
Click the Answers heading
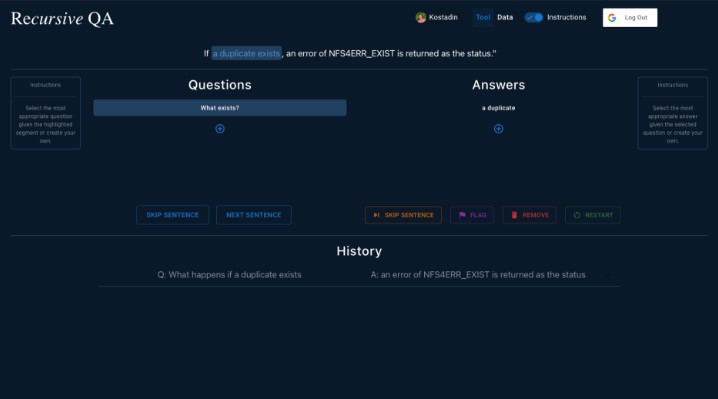click(498, 85)
